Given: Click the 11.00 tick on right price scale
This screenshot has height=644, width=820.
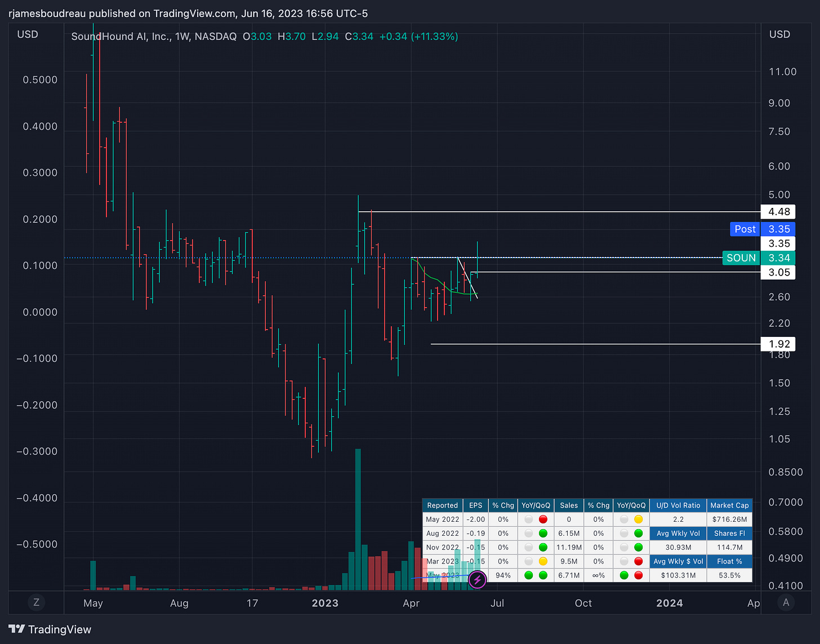Looking at the screenshot, I should coord(783,72).
